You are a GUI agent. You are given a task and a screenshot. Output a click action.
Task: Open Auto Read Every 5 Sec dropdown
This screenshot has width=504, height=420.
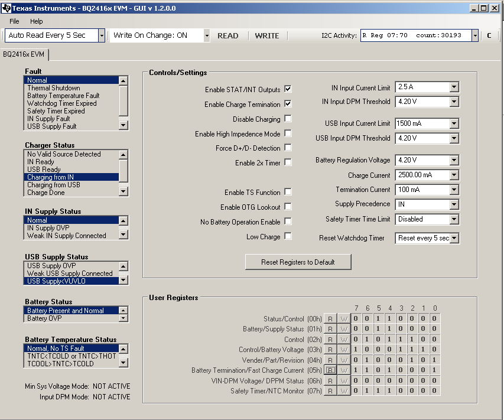click(x=101, y=35)
